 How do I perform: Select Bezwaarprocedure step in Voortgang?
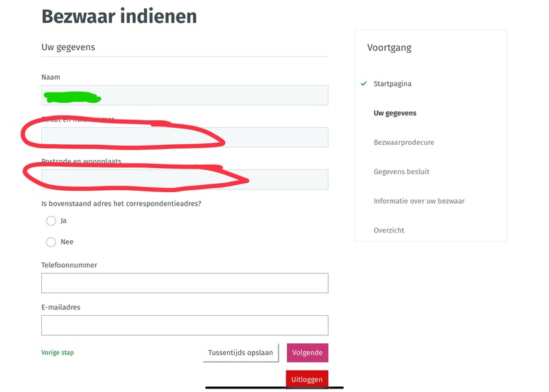[x=404, y=143]
